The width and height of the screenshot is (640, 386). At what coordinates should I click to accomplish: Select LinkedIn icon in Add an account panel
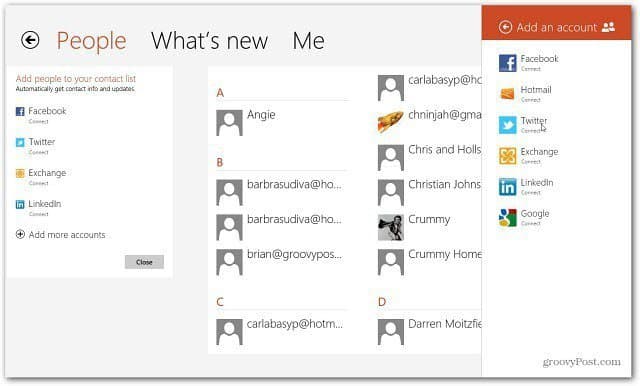508,187
